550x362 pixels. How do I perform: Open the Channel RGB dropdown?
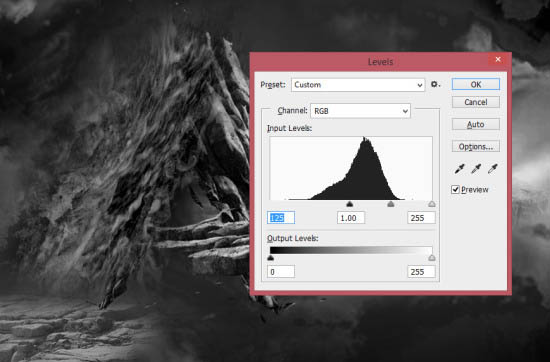[360, 111]
